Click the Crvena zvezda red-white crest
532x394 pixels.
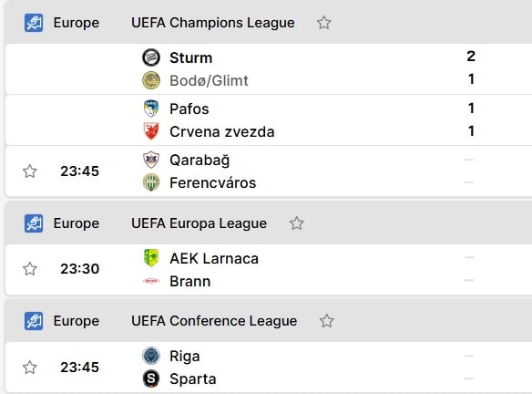click(151, 131)
